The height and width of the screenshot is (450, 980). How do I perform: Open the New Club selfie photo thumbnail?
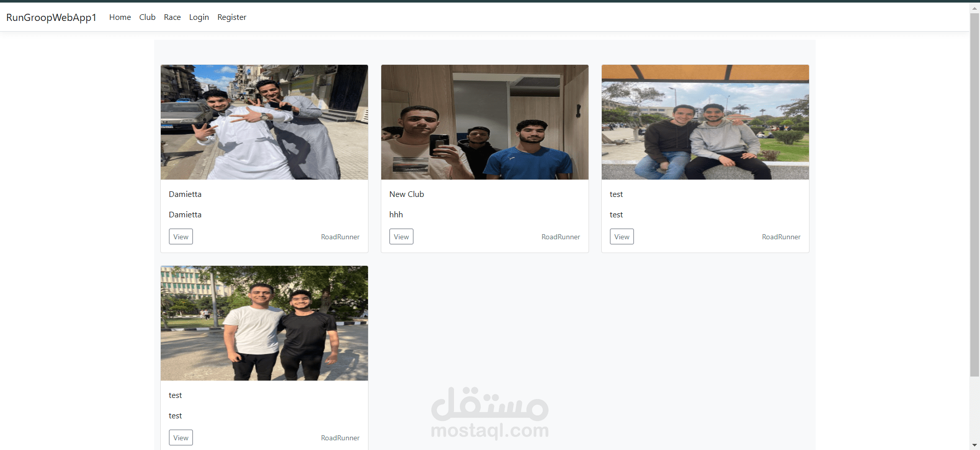point(485,122)
